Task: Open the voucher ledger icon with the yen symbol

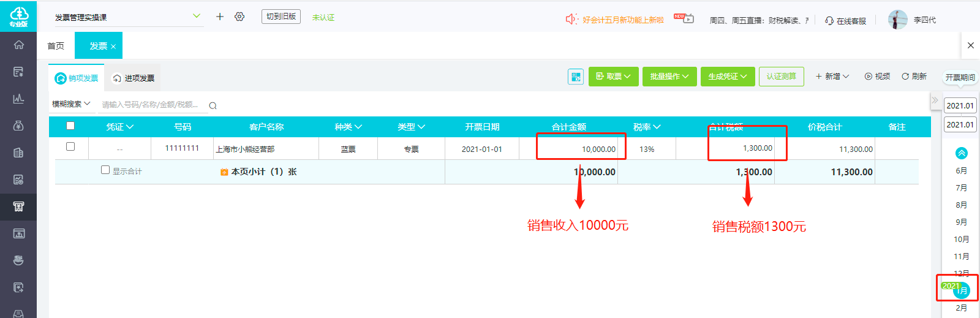Action: [x=18, y=72]
